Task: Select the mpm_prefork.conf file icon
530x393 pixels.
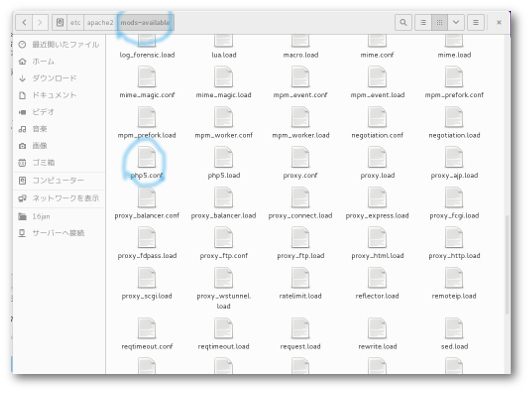Action: pos(454,77)
